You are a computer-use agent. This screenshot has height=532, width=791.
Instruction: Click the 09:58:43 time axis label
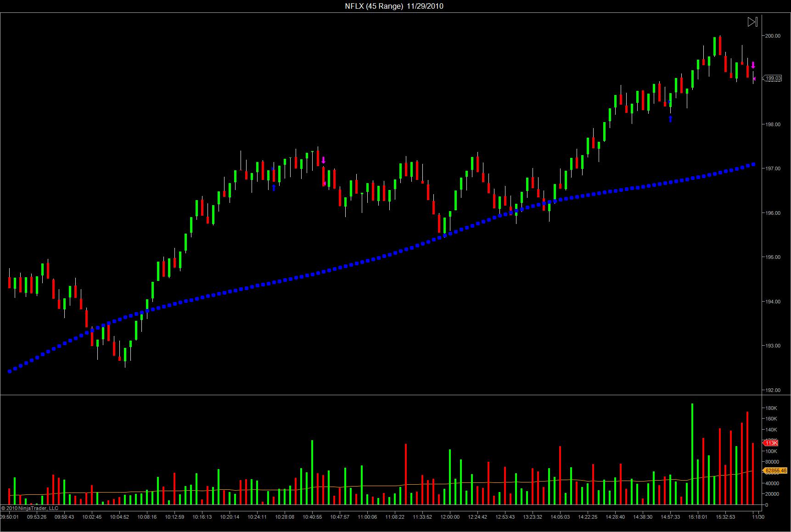tap(64, 517)
